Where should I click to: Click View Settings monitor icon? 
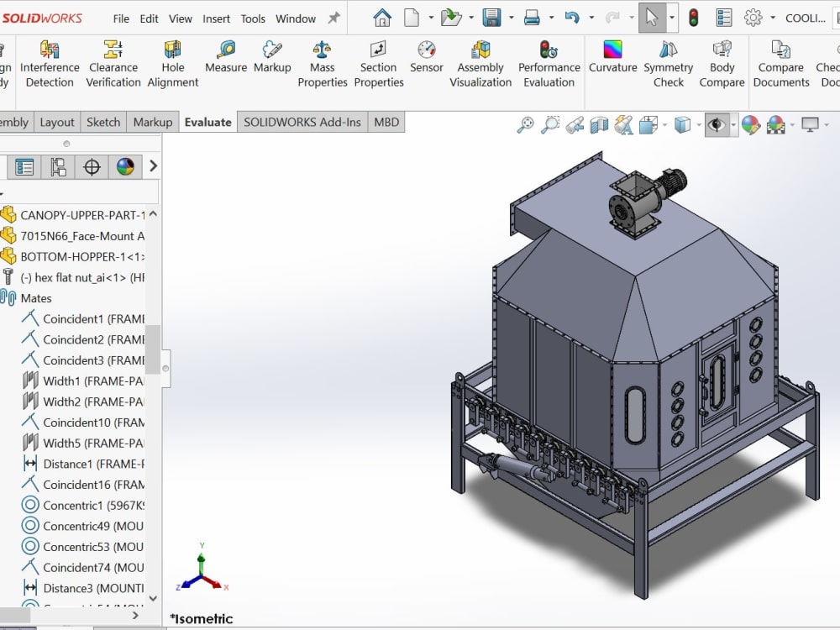pyautogui.click(x=810, y=125)
